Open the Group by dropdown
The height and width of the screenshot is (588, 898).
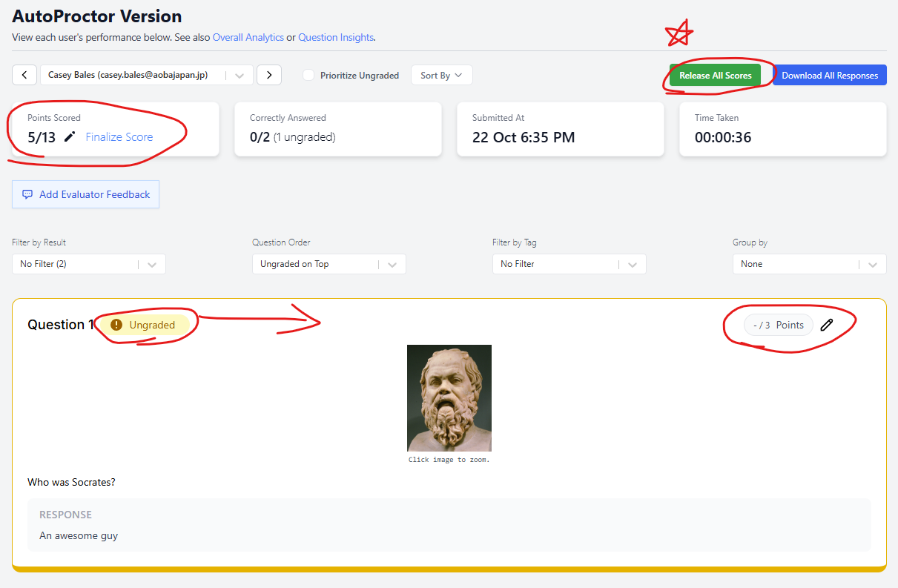point(809,264)
